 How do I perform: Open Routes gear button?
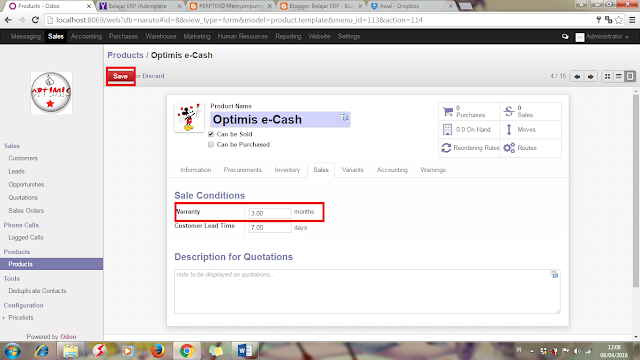tap(531, 148)
